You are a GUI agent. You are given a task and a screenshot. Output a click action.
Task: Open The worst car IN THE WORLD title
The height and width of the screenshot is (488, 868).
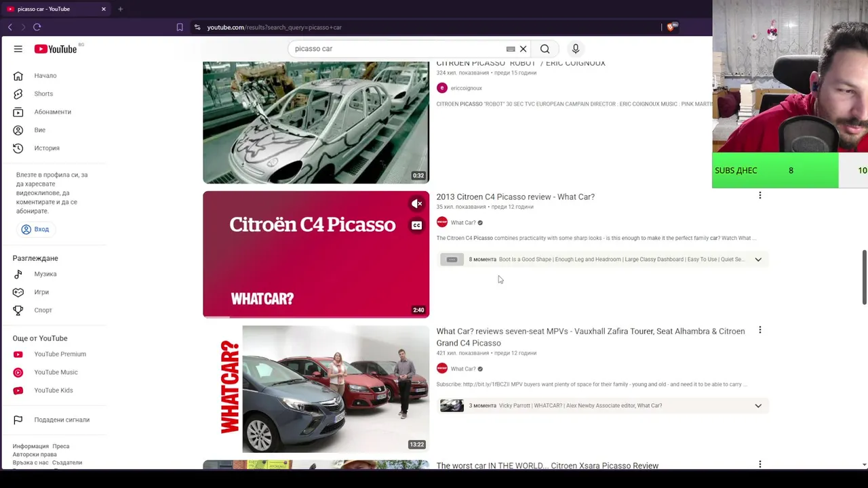[x=547, y=466]
